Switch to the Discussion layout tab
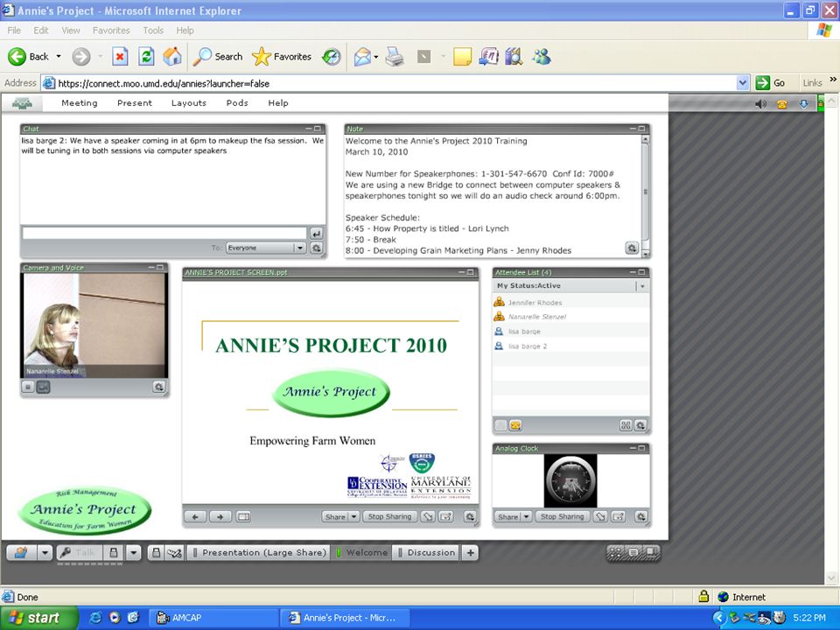 pos(426,553)
